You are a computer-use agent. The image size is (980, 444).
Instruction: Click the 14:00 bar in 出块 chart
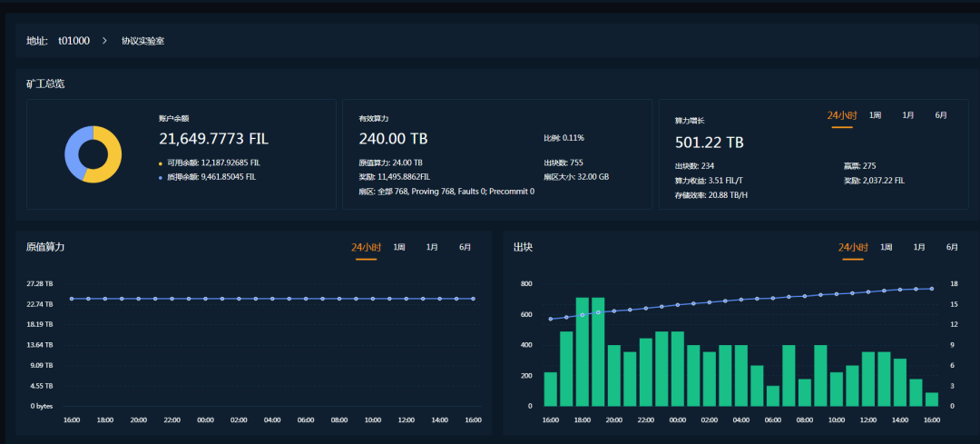point(900,383)
